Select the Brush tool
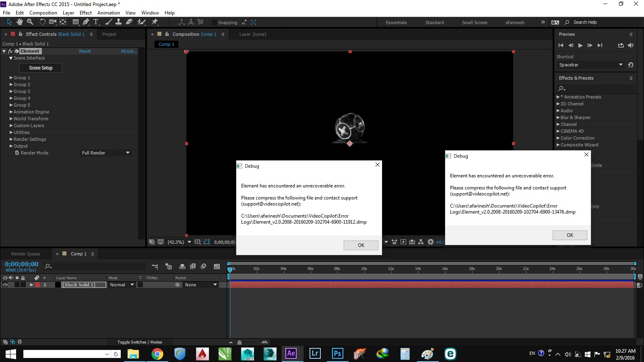This screenshot has height=362, width=644. 109,22
